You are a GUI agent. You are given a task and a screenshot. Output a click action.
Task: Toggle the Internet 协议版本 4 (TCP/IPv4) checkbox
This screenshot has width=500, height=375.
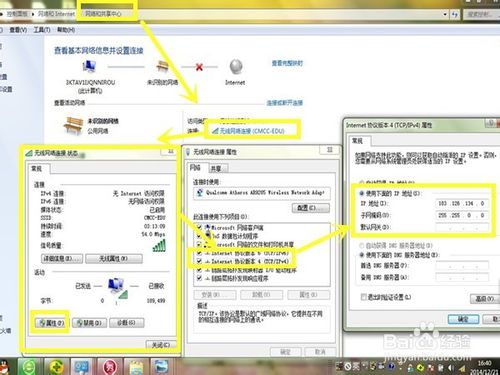[x=199, y=261]
